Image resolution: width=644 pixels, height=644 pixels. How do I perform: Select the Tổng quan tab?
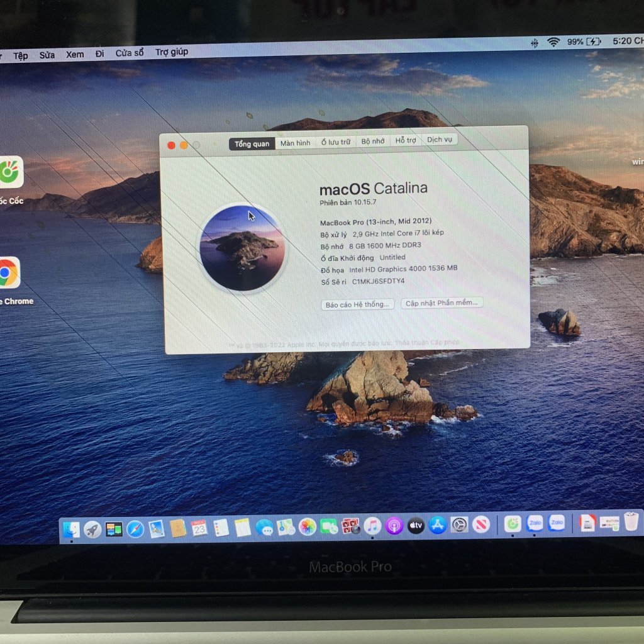pos(252,144)
